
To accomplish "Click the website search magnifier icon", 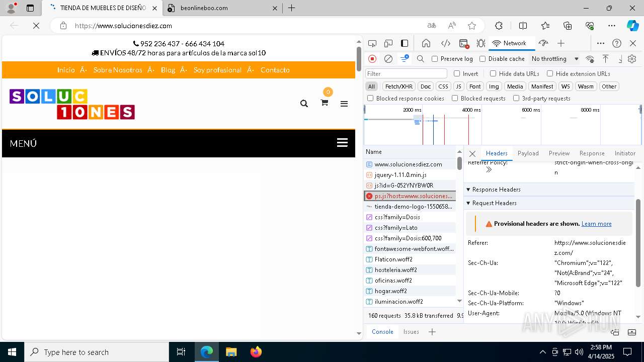I will (304, 104).
